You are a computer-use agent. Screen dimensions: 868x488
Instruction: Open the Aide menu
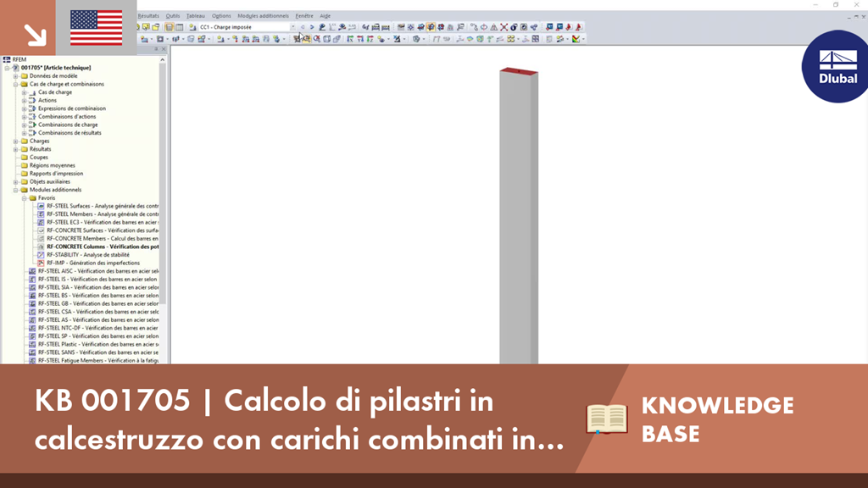coord(325,15)
